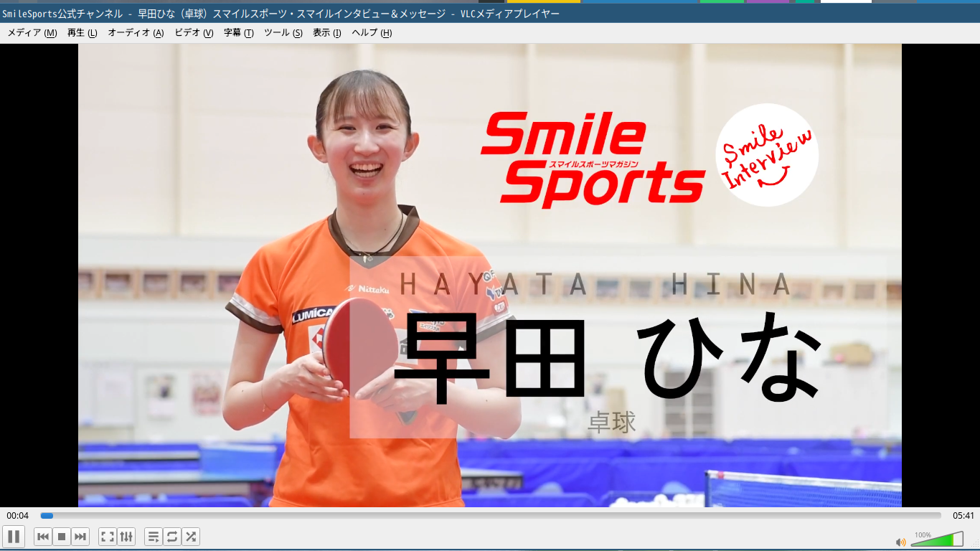Screen dimensions: 980x551
Task: Toggle fullscreen video mode
Action: pos(108,537)
